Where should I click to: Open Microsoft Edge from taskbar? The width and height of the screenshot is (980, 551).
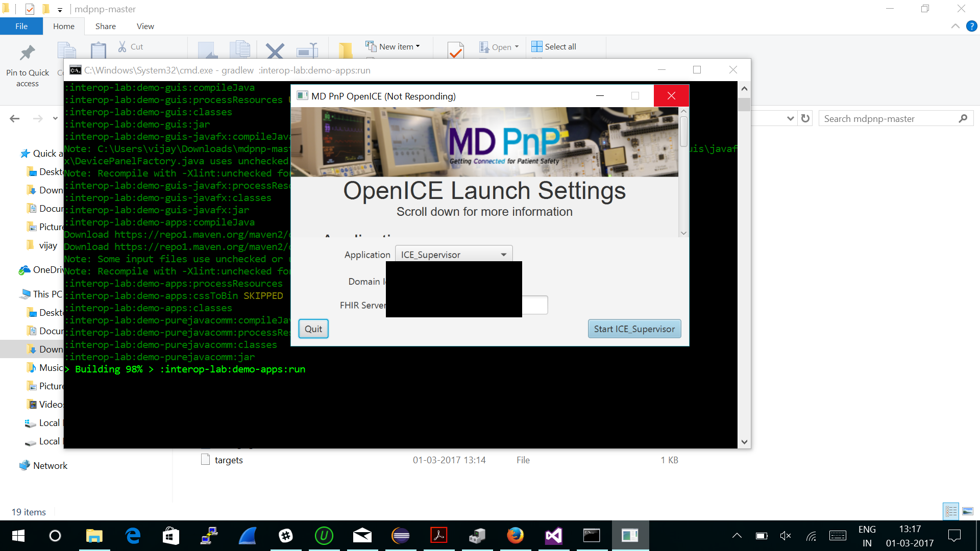tap(133, 536)
